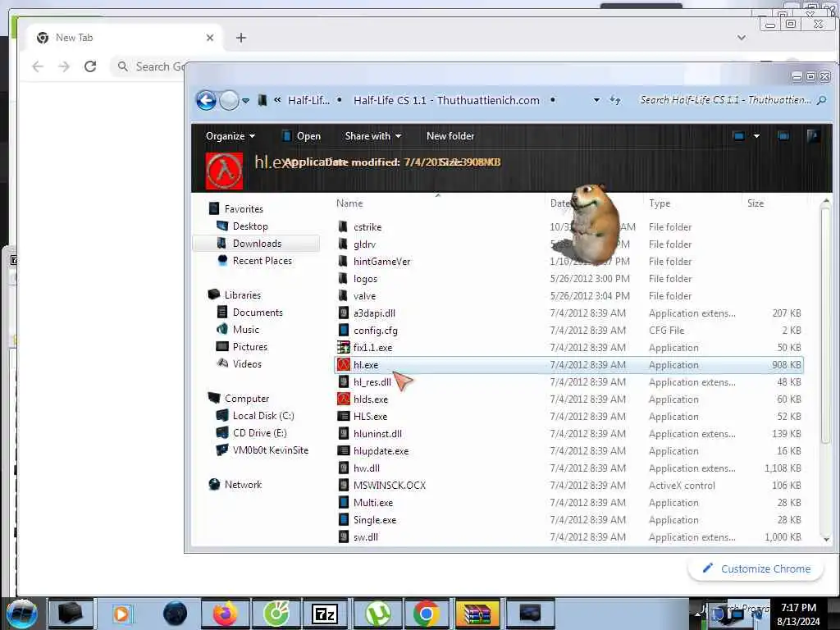Click Customize Chrome button

coord(756,569)
